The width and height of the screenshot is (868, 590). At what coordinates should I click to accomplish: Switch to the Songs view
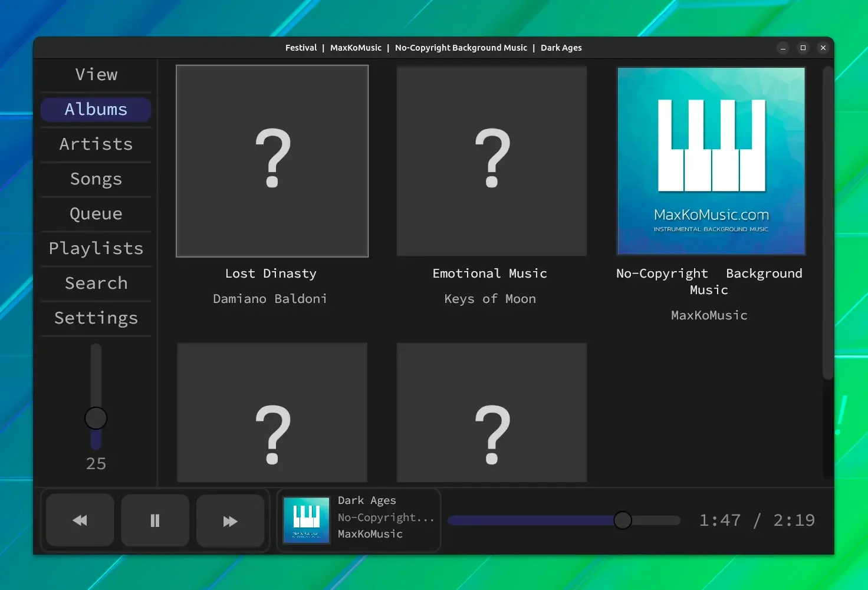[x=96, y=179]
